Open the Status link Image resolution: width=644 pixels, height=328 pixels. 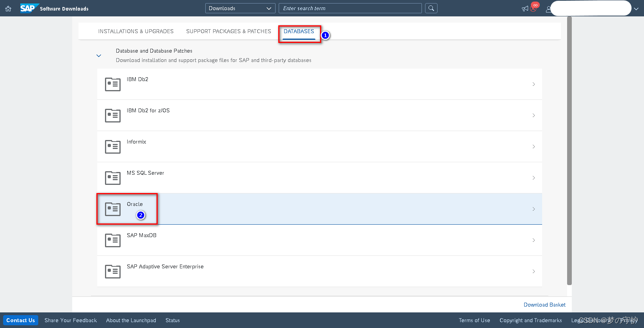(173, 320)
